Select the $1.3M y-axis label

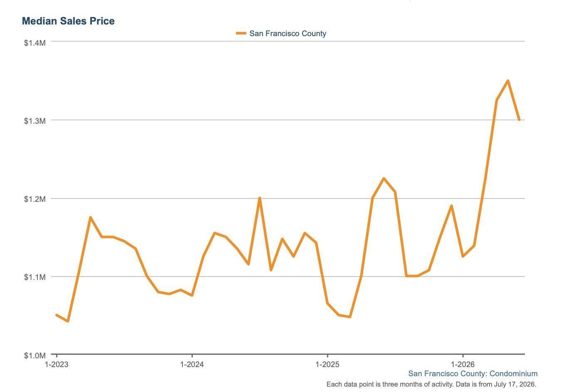pos(34,121)
